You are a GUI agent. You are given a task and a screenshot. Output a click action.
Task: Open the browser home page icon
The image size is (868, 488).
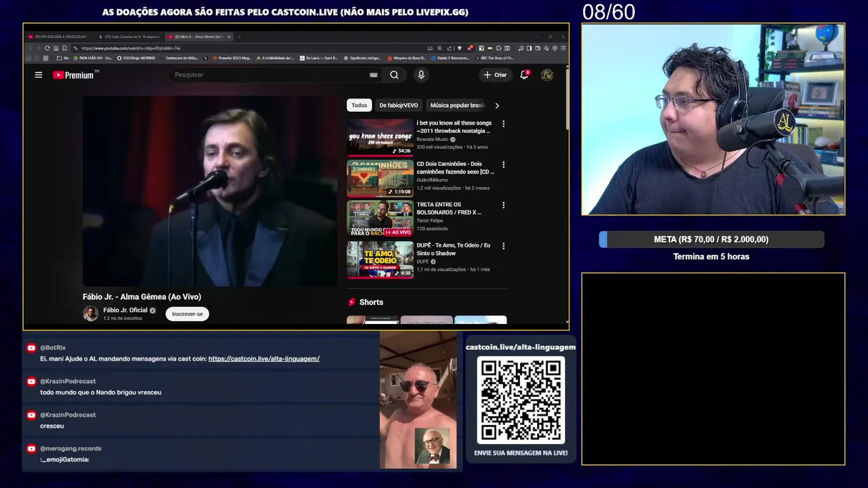pyautogui.click(x=56, y=48)
